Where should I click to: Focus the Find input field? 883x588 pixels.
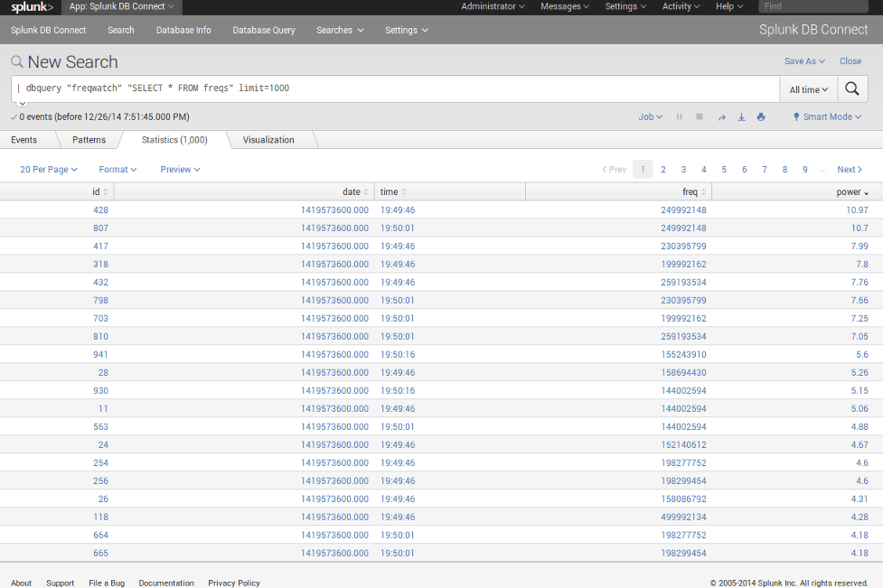813,6
